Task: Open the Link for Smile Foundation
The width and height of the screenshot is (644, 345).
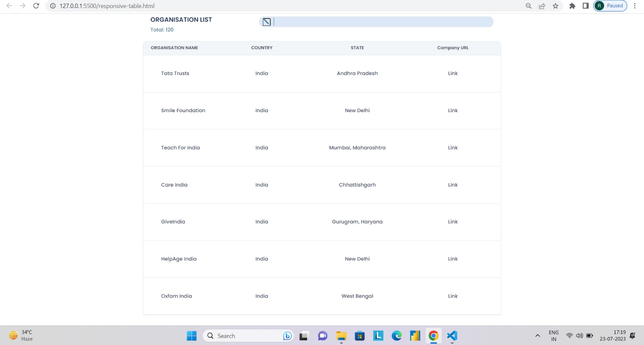Action: (453, 111)
